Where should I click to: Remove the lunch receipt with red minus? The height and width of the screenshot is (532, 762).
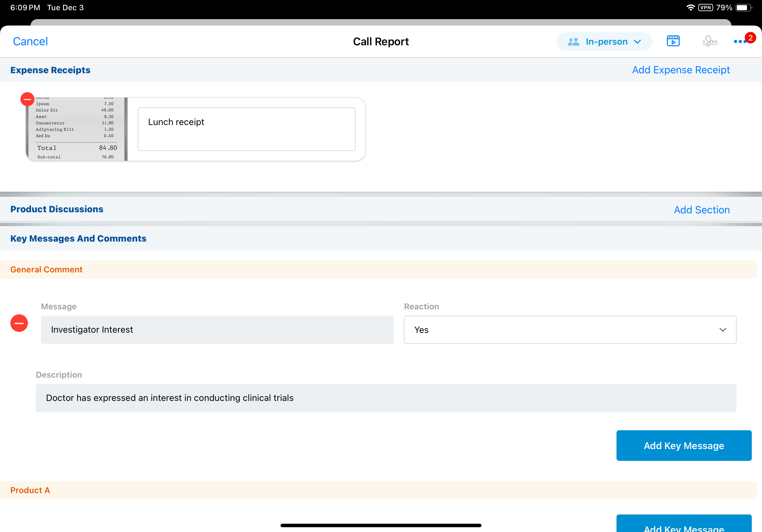[x=27, y=99]
